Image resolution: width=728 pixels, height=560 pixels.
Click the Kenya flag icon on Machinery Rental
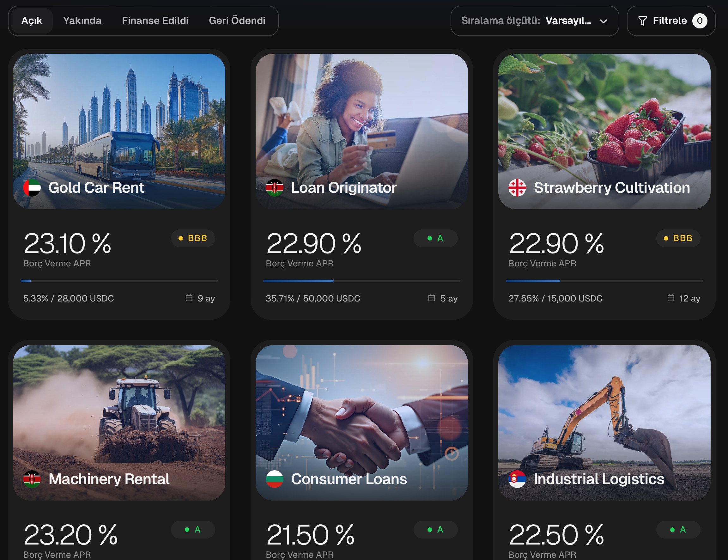point(32,479)
